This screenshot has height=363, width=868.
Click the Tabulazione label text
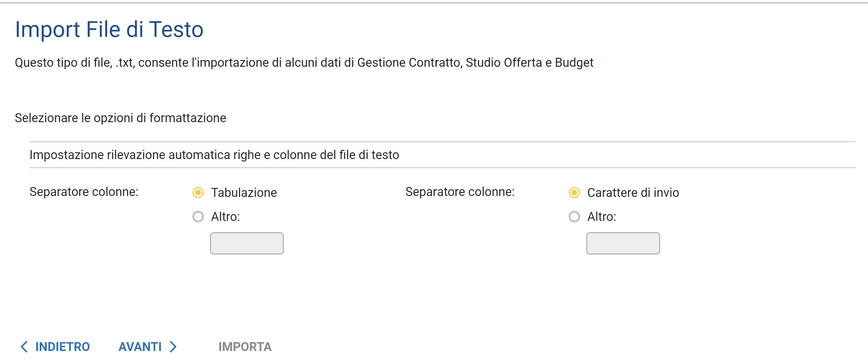coord(244,193)
